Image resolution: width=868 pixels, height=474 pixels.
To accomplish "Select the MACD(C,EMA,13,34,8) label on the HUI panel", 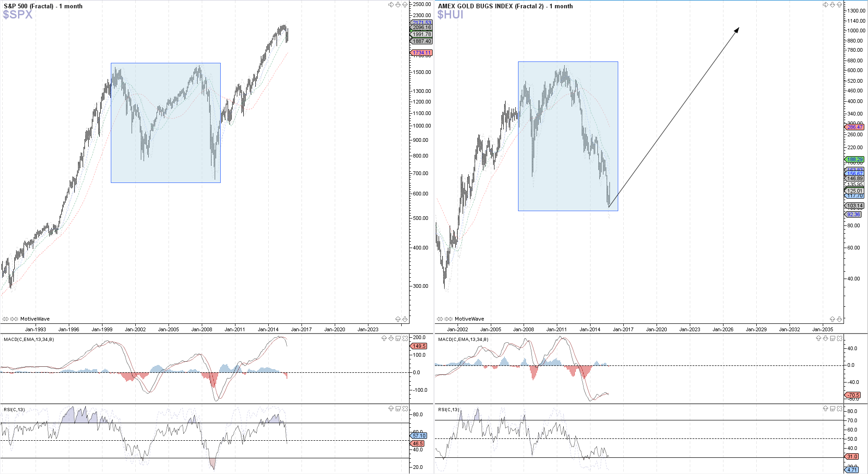I will coord(463,340).
